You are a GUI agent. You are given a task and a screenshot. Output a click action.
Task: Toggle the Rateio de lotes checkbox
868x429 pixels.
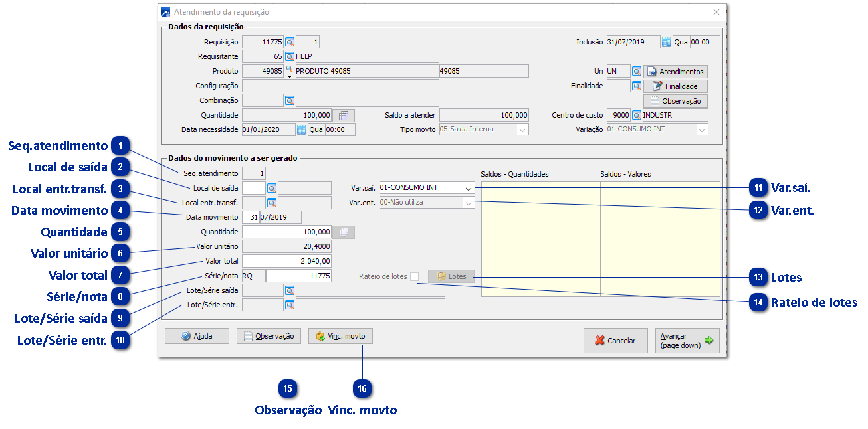pos(415,276)
